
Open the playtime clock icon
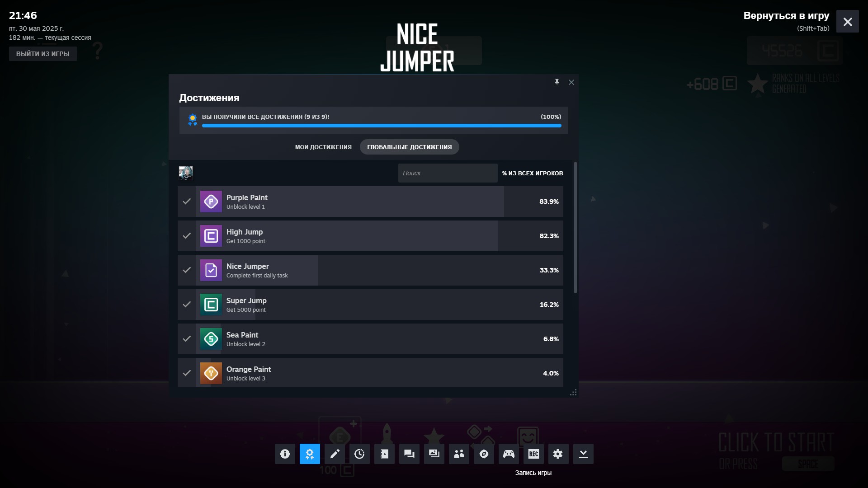359,454
